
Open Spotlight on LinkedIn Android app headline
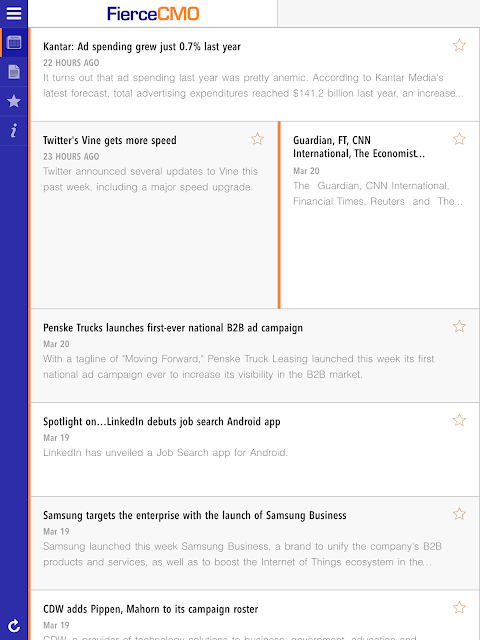[x=162, y=422]
